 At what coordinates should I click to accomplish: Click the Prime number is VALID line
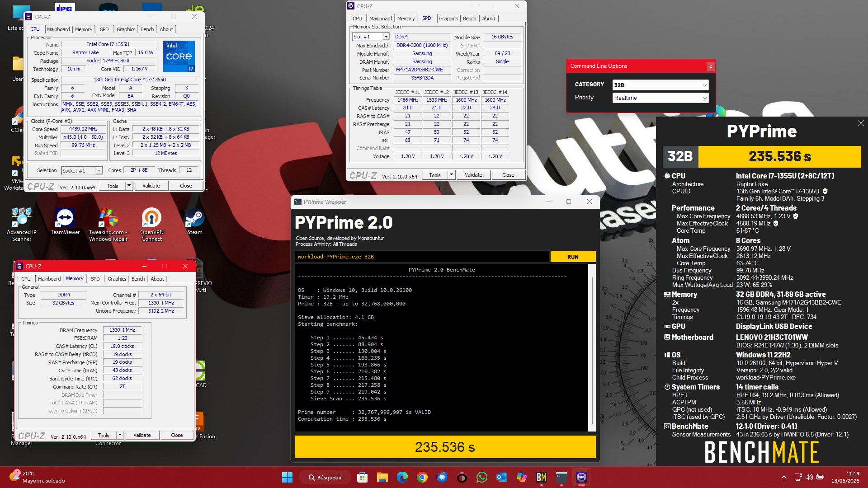coord(364,412)
